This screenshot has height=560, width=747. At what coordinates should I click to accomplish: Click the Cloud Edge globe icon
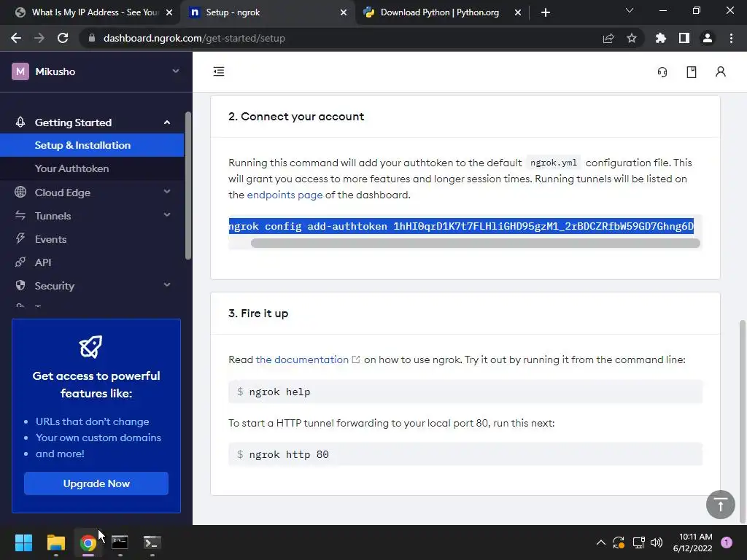(20, 192)
